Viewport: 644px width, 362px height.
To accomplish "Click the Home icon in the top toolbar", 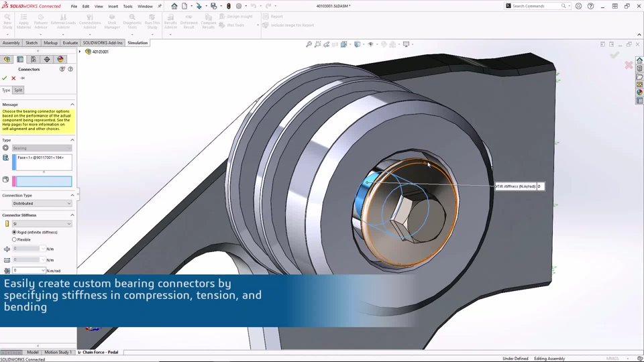I will [174, 6].
